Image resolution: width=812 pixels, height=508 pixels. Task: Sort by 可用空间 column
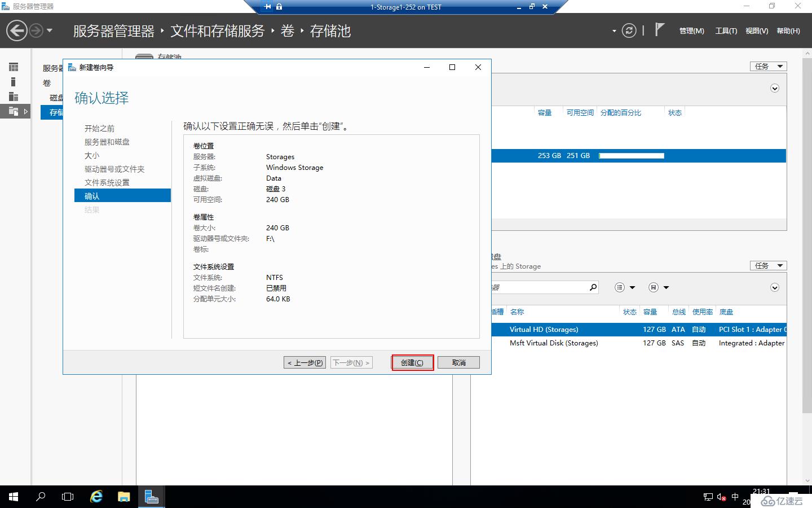click(580, 113)
